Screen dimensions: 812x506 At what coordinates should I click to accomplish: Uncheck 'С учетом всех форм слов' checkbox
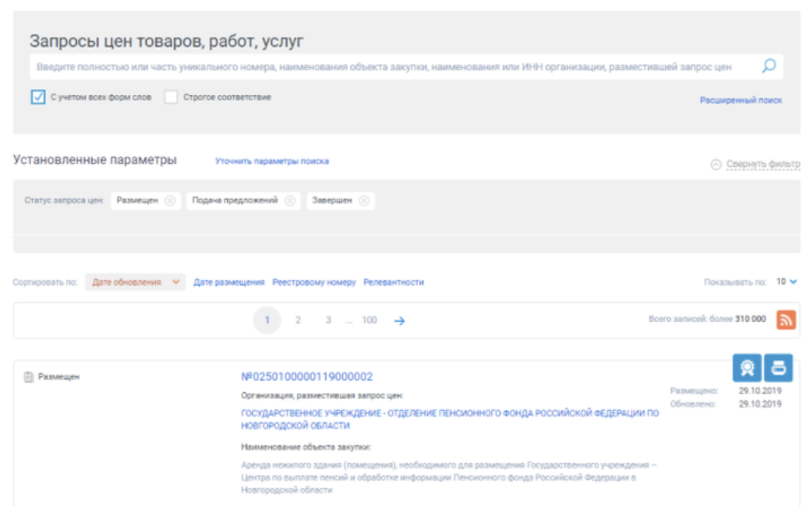(x=38, y=98)
